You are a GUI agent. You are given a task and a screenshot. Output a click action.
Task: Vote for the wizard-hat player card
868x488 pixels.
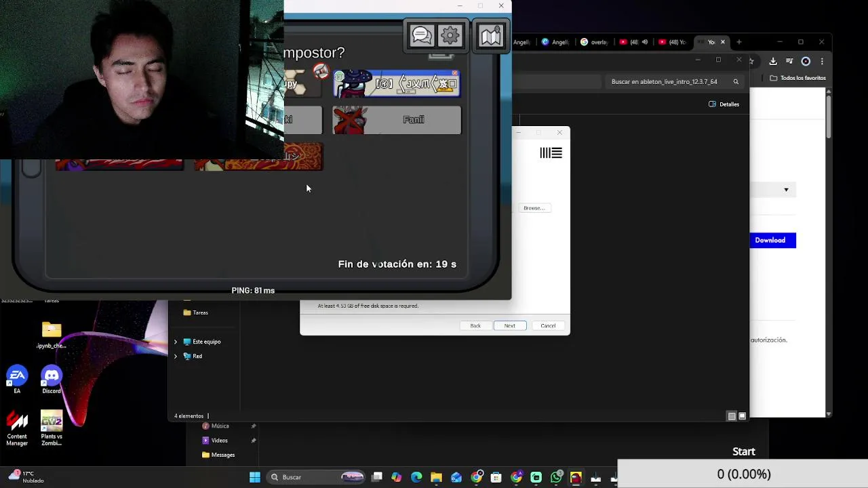[x=397, y=84]
